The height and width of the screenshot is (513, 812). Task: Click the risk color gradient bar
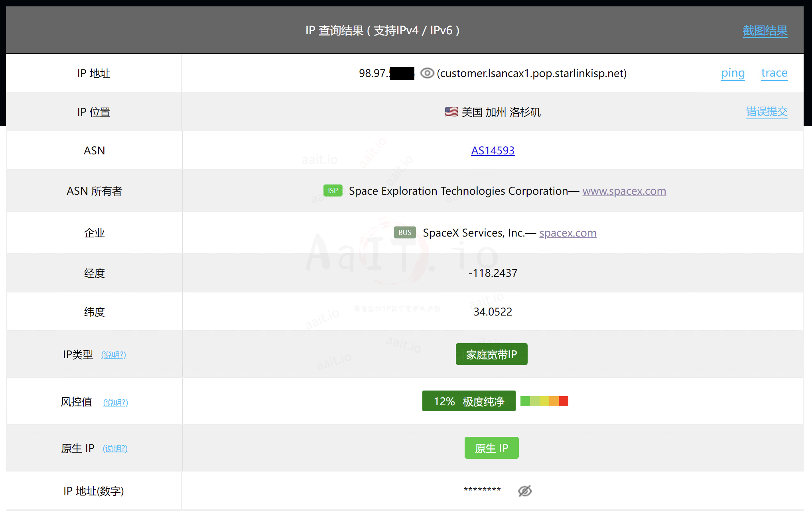pyautogui.click(x=544, y=401)
